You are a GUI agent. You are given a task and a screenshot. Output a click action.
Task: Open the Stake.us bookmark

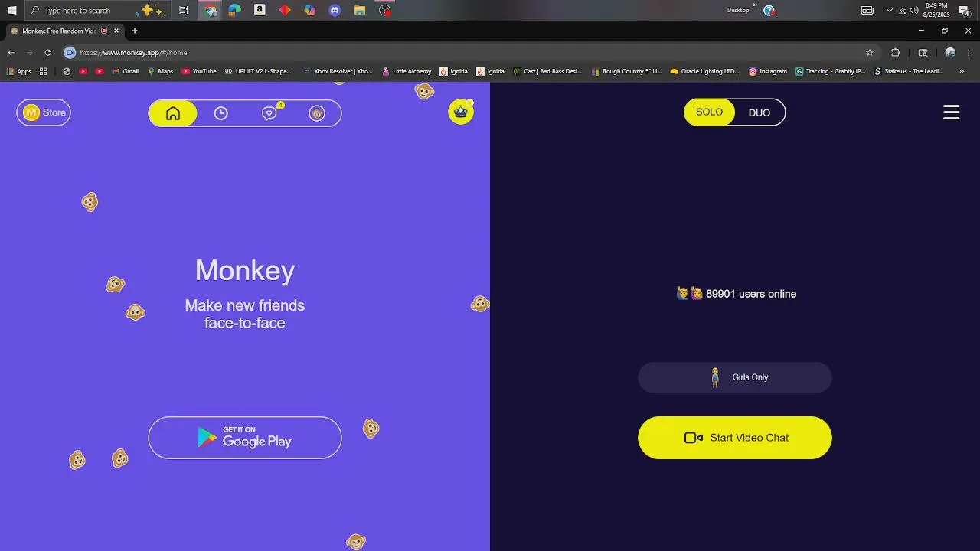[909, 71]
